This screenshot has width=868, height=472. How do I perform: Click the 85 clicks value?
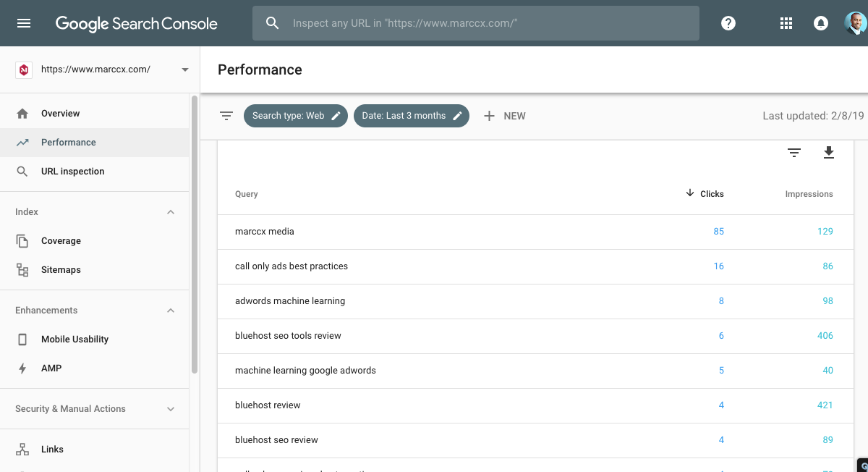pos(718,232)
